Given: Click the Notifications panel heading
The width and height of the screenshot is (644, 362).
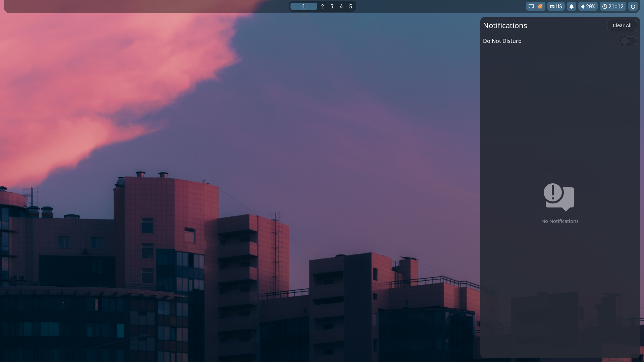Looking at the screenshot, I should (505, 25).
